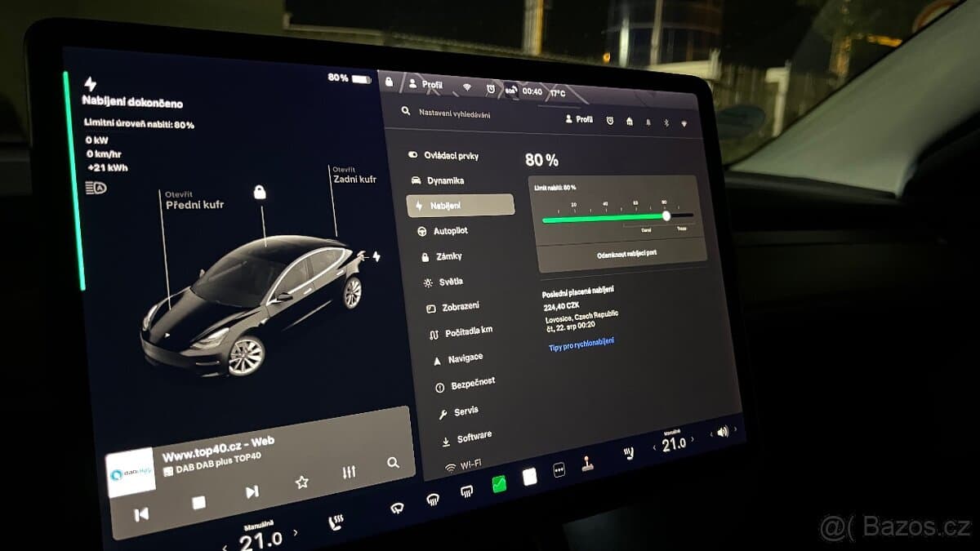Viewport: 980px width, 551px height.
Task: Open the Wi-Fi settings menu item
Action: coord(463,465)
